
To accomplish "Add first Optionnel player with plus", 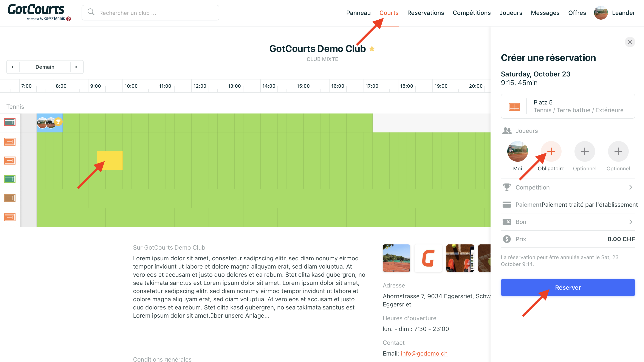I will pos(585,151).
